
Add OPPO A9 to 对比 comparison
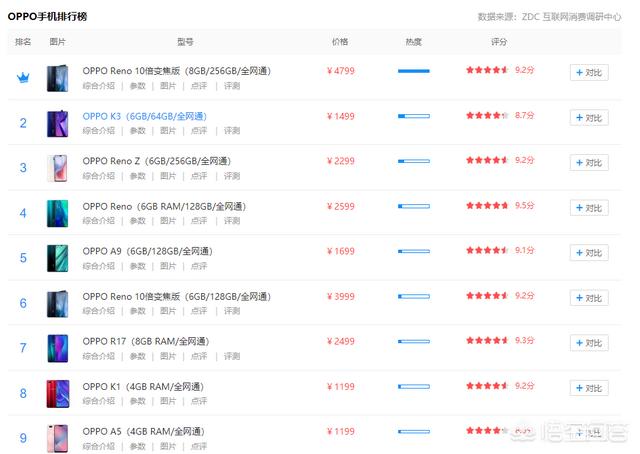click(x=589, y=253)
